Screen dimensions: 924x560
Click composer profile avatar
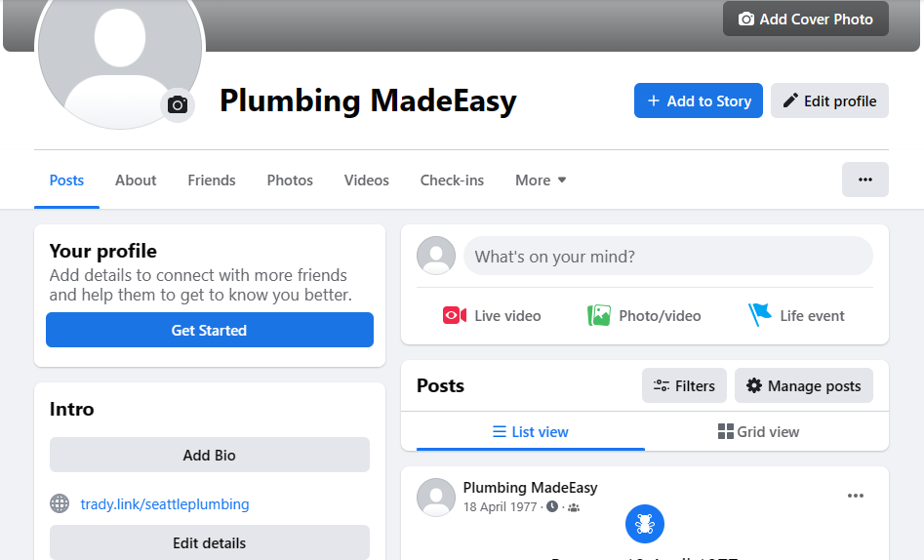pyautogui.click(x=436, y=256)
